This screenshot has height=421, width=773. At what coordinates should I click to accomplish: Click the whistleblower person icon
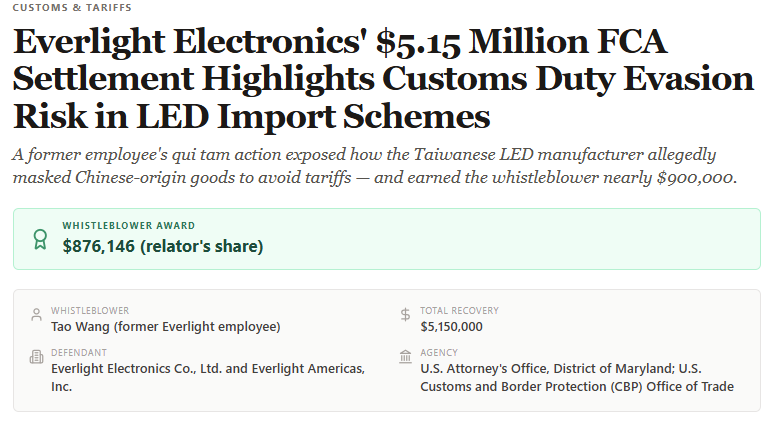[x=36, y=315]
